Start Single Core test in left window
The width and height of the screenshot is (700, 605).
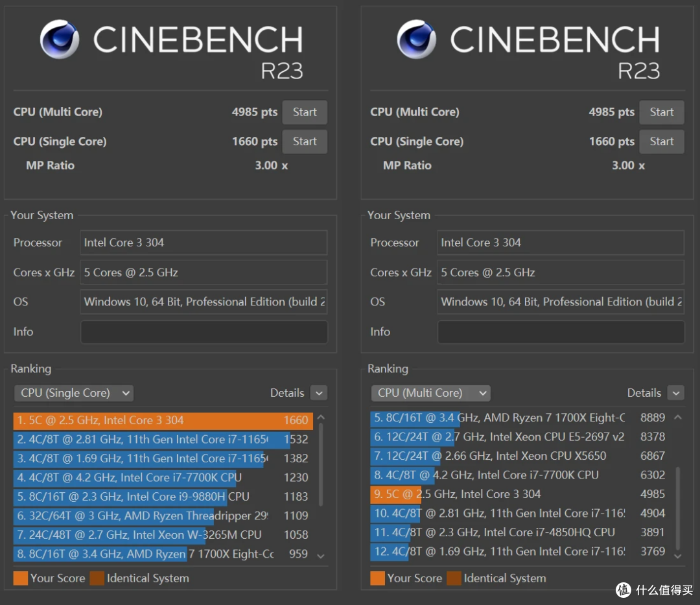click(305, 141)
